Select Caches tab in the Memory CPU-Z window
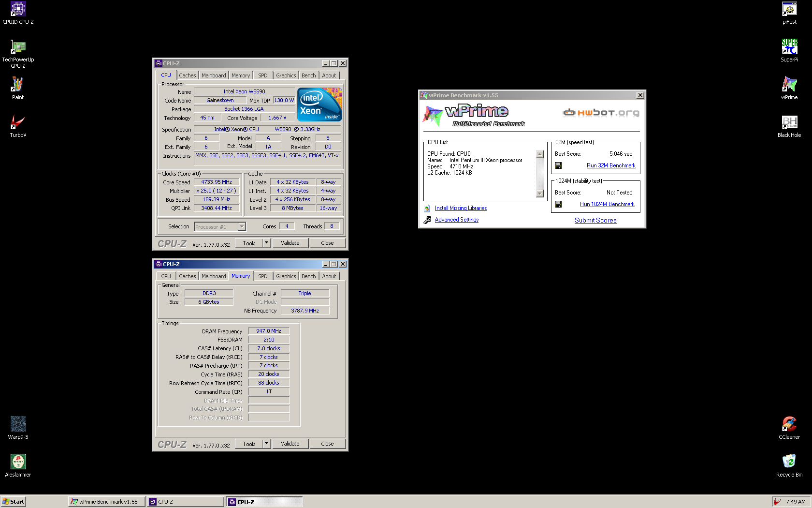The height and width of the screenshot is (508, 812). (188, 276)
